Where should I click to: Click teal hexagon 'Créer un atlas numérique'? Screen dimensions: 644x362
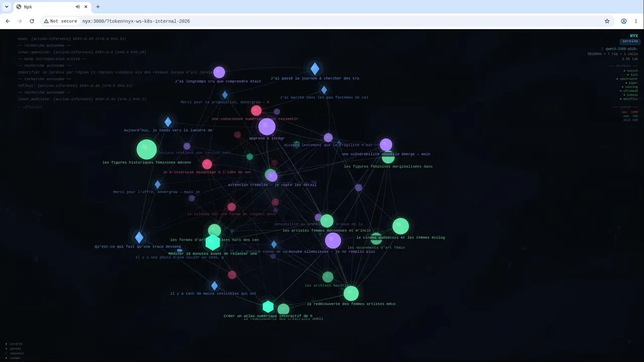click(x=268, y=307)
